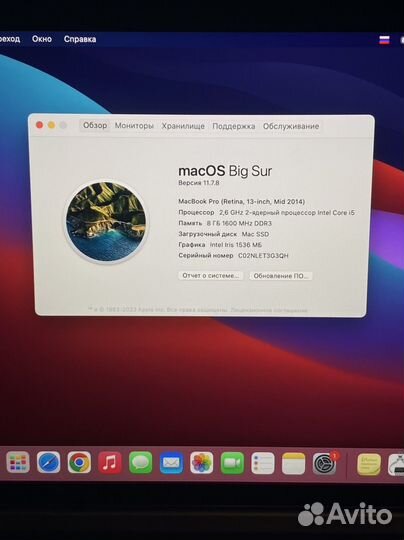Image resolution: width=404 pixels, height=540 pixels.
Task: Open Stickies in the Dock
Action: (369, 465)
